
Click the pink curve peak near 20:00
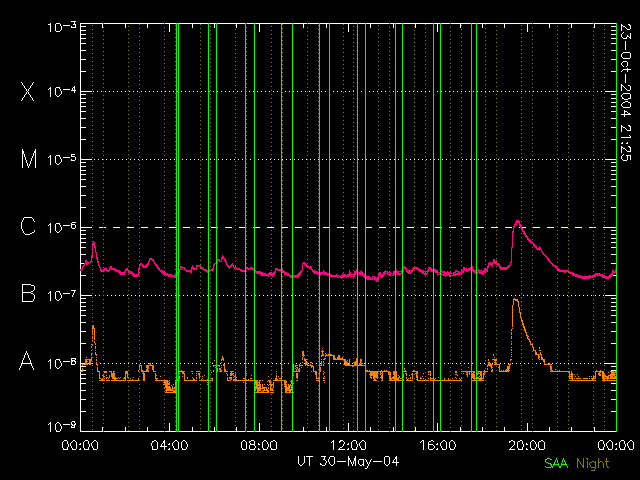pos(518,222)
